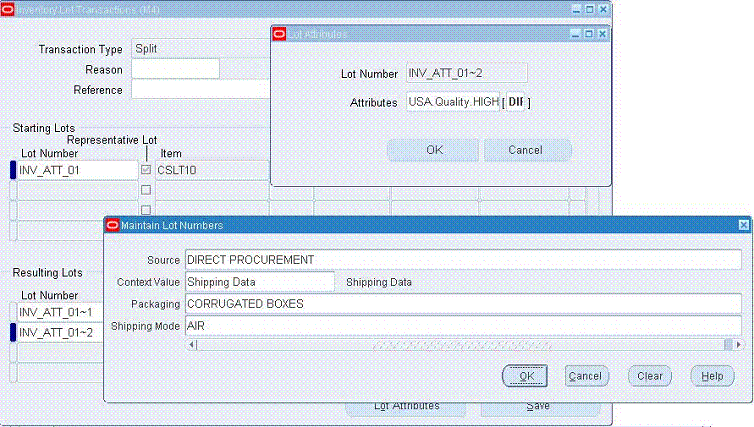Click record indicator beside INV_ATT_01
This screenshot has width=754, height=427.
click(13, 170)
